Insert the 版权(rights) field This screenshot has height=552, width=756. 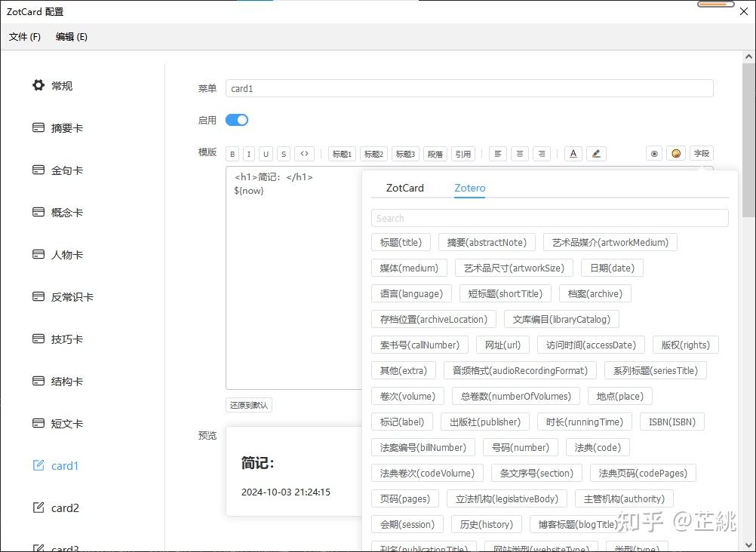point(686,345)
